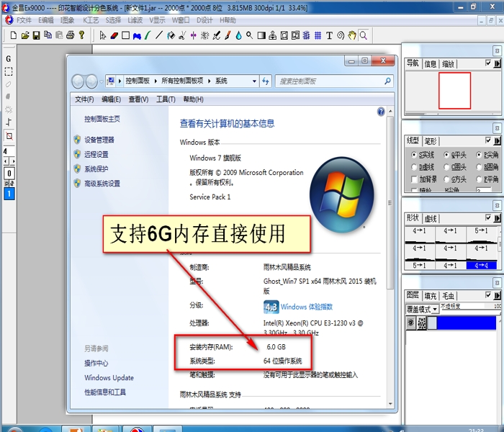Click the Open folder toolbar icon

pos(24,35)
